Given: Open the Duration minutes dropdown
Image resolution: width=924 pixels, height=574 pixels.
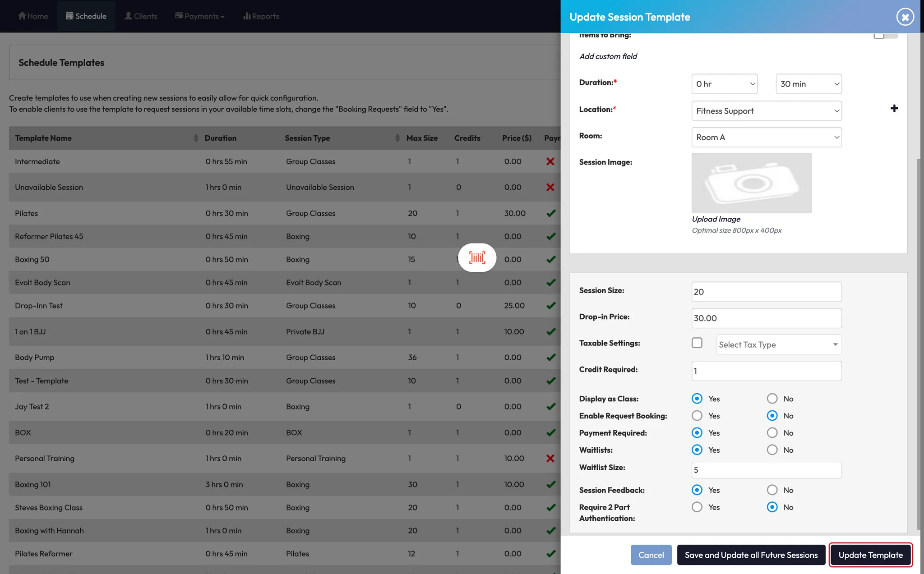Looking at the screenshot, I should pyautogui.click(x=808, y=84).
